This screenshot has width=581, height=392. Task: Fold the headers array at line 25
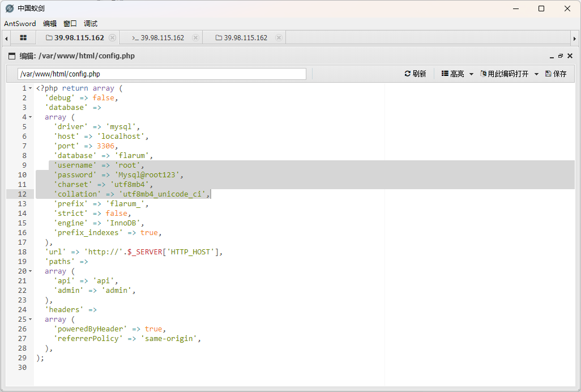click(30, 319)
